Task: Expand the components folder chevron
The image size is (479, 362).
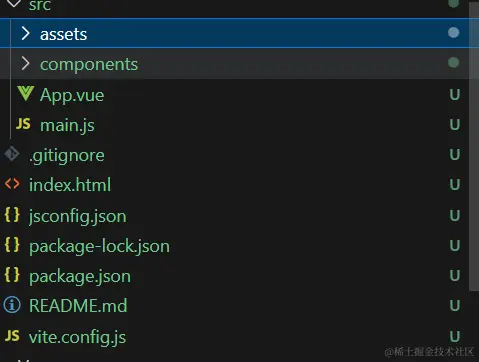Action: (25, 63)
